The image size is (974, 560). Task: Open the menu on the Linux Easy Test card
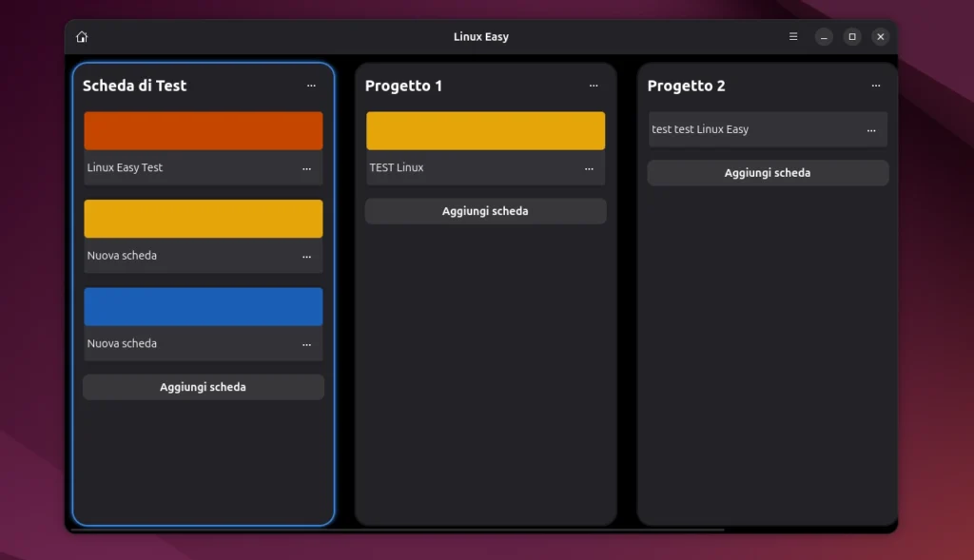306,167
